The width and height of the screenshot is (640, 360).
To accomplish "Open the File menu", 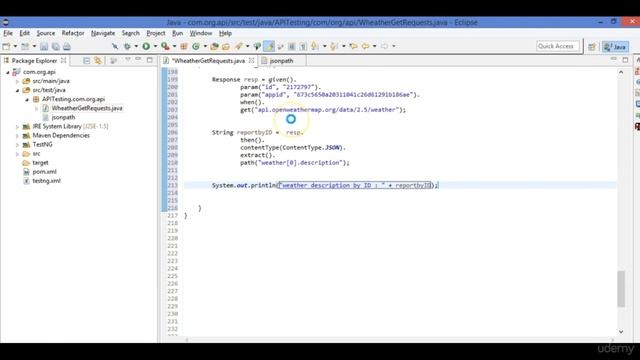I will coord(8,33).
